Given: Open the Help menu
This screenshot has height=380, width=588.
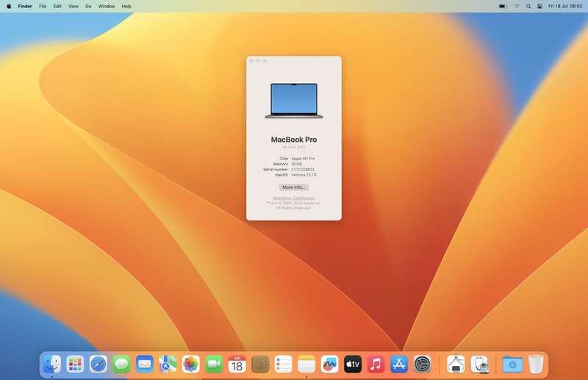Looking at the screenshot, I should click(x=126, y=7).
